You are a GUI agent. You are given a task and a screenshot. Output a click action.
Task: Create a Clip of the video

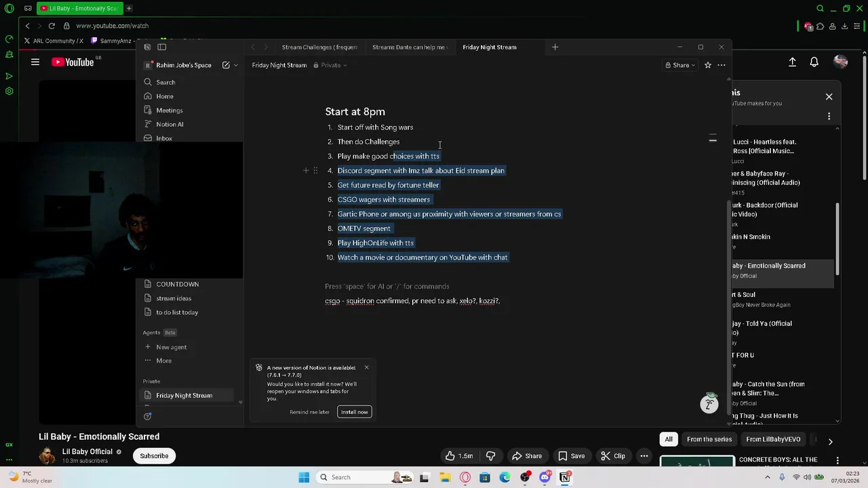[x=613, y=456]
